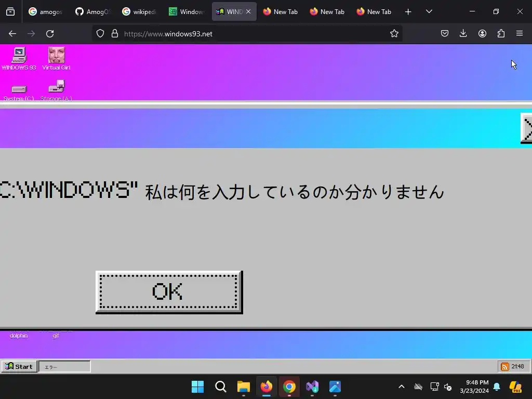The image size is (532, 399).
Task: Show hidden system tray icons
Action: click(x=402, y=387)
